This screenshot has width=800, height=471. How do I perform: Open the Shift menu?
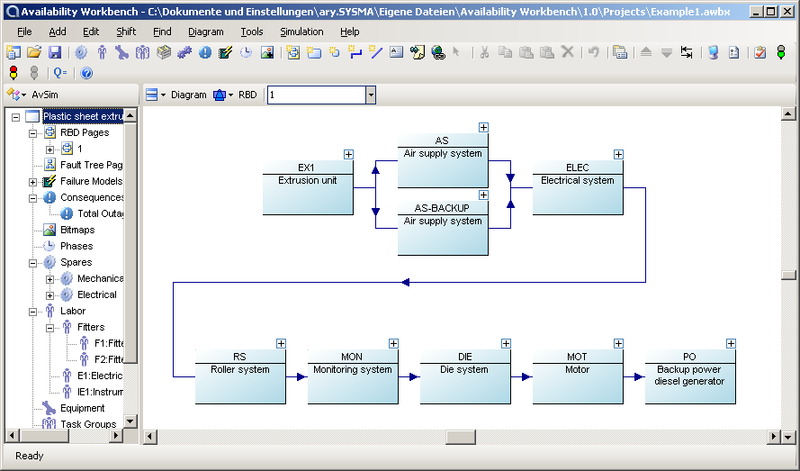(126, 32)
